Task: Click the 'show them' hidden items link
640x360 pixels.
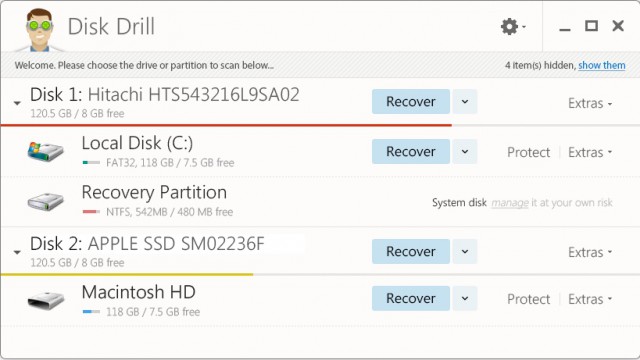Action: tap(602, 65)
